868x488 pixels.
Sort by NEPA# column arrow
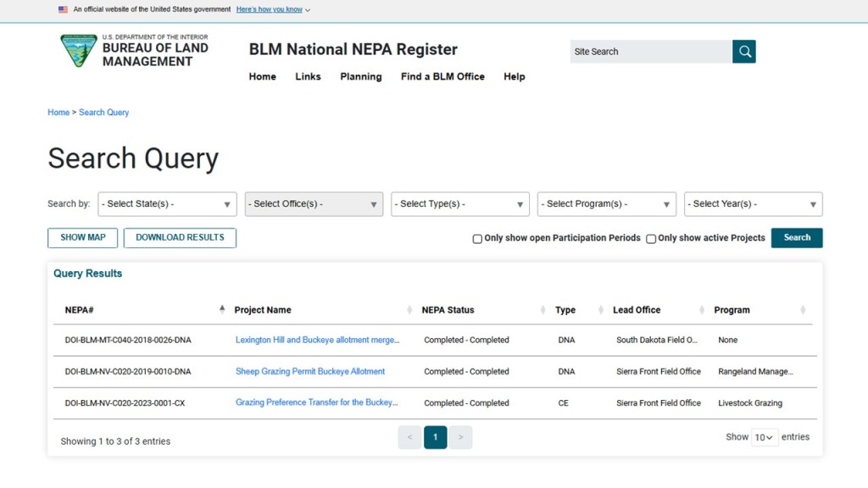(222, 310)
